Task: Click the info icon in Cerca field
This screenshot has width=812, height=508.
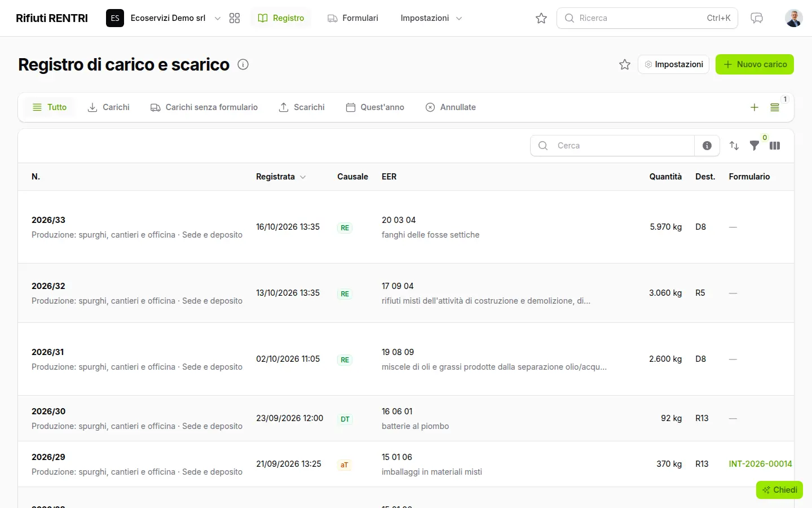Action: [707, 146]
